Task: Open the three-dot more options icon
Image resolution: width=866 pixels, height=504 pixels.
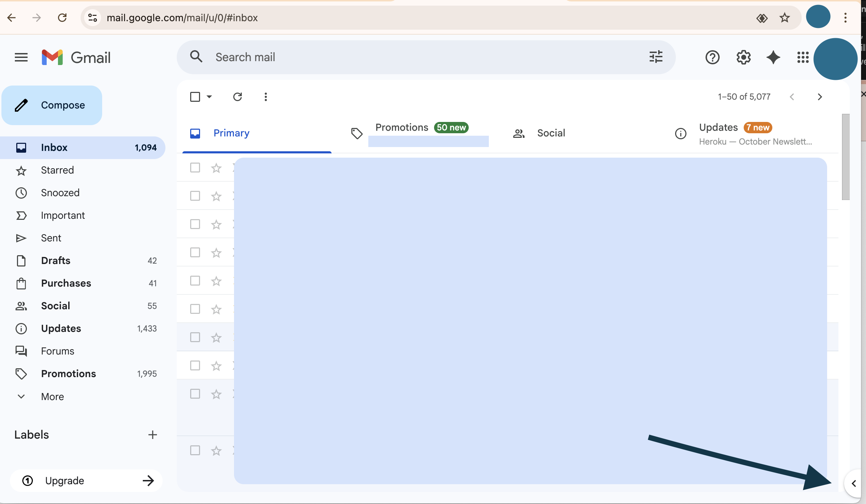Action: click(265, 96)
